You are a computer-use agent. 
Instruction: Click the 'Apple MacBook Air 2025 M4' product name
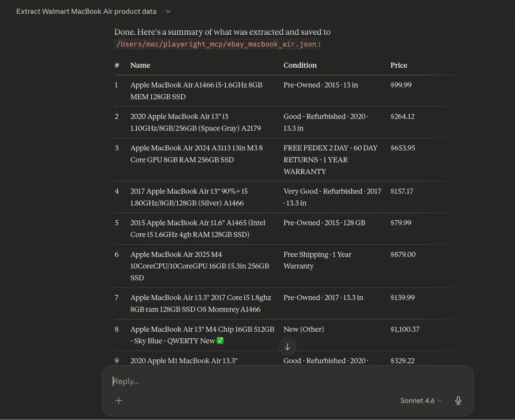[176, 254]
